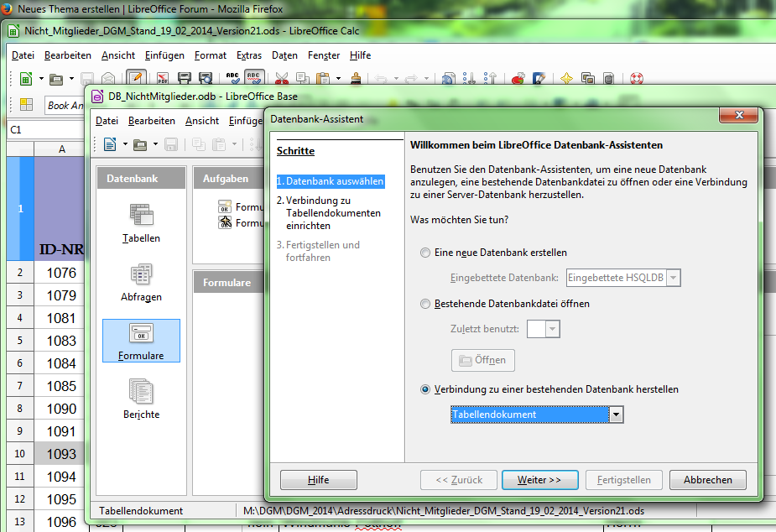Open Calc Format menu
The image size is (776, 532).
click(x=211, y=55)
